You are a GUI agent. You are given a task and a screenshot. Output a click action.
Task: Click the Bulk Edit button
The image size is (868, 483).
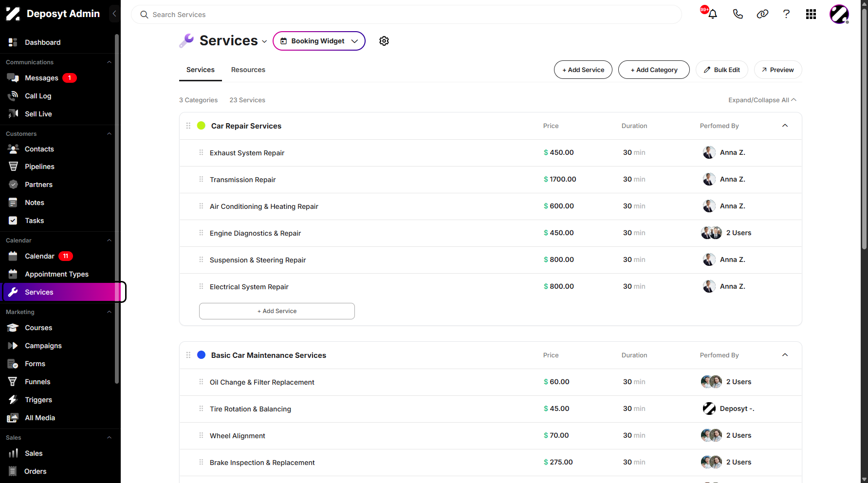coord(722,70)
